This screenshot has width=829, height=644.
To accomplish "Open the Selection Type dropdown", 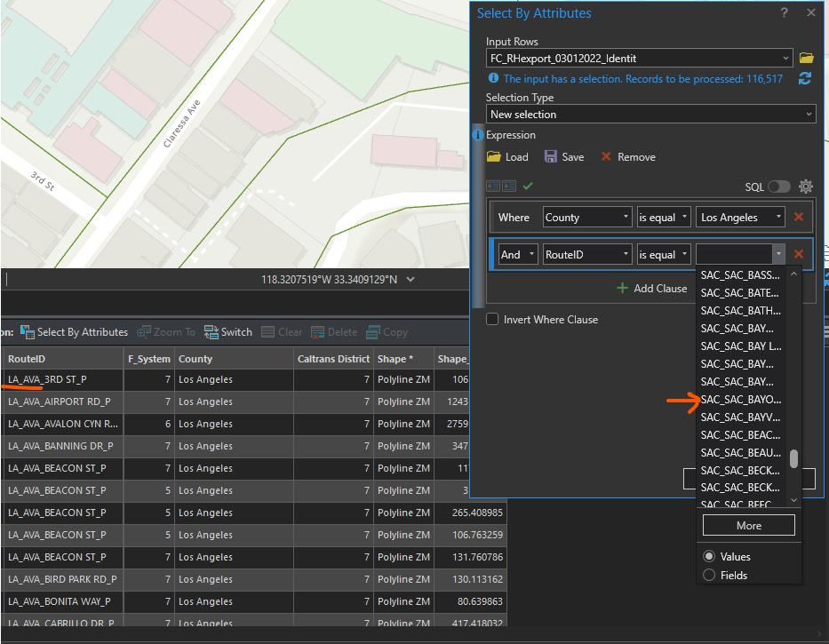I will coord(650,115).
